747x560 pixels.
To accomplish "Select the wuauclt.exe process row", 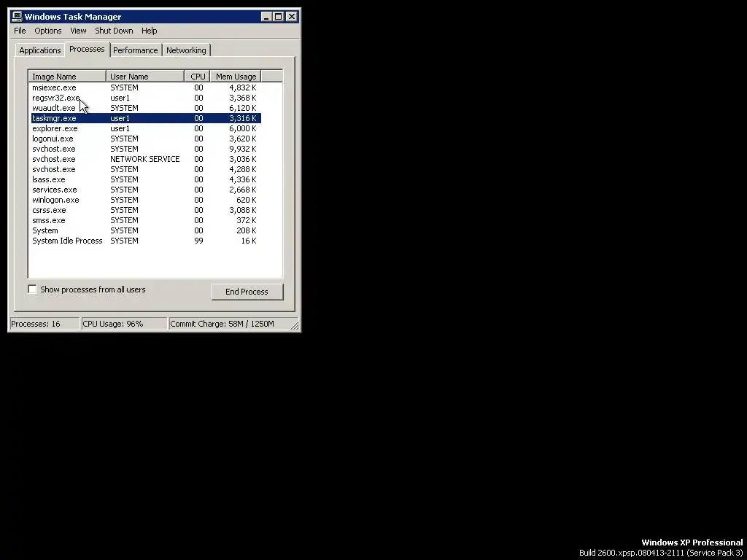I will pos(146,108).
